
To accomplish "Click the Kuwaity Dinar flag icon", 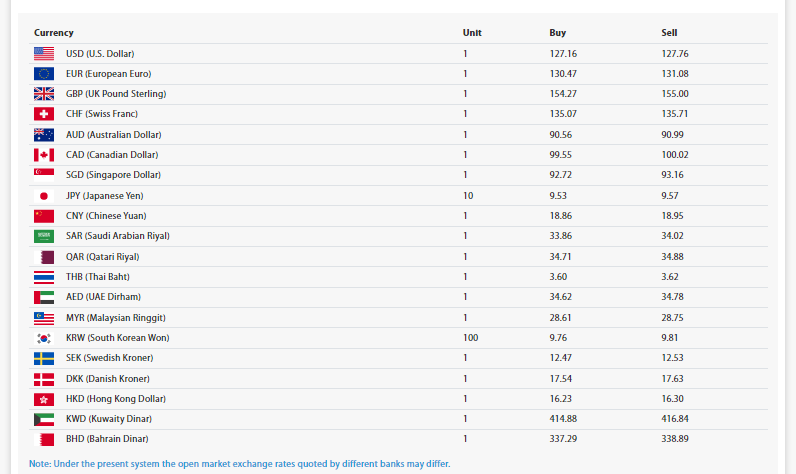I will point(44,419).
